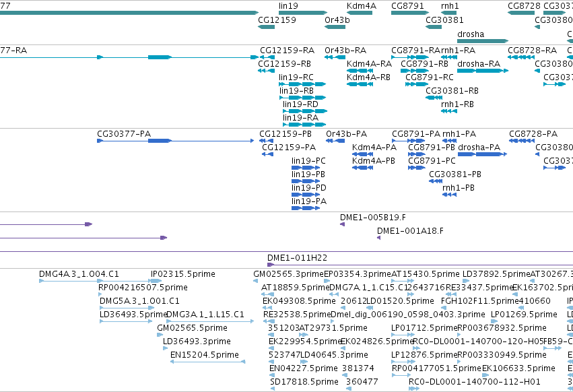Select EST EK106633.5prime

click(485, 376)
